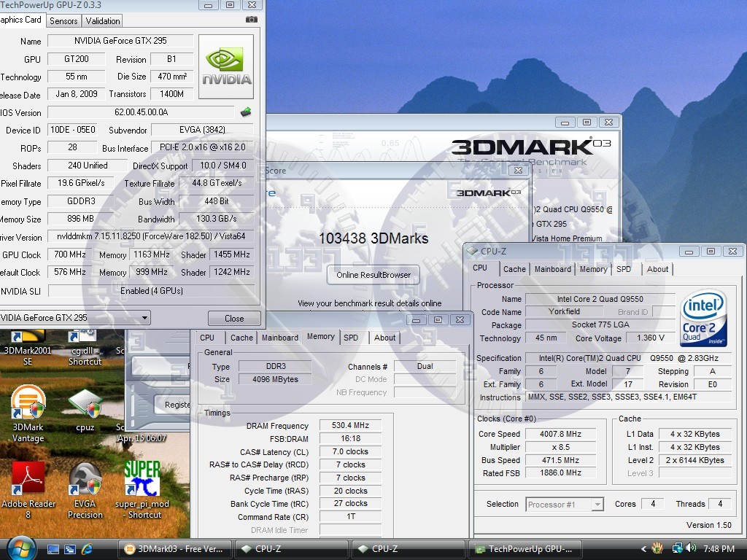Click the network tray icon
This screenshot has height=560, width=747.
[677, 548]
